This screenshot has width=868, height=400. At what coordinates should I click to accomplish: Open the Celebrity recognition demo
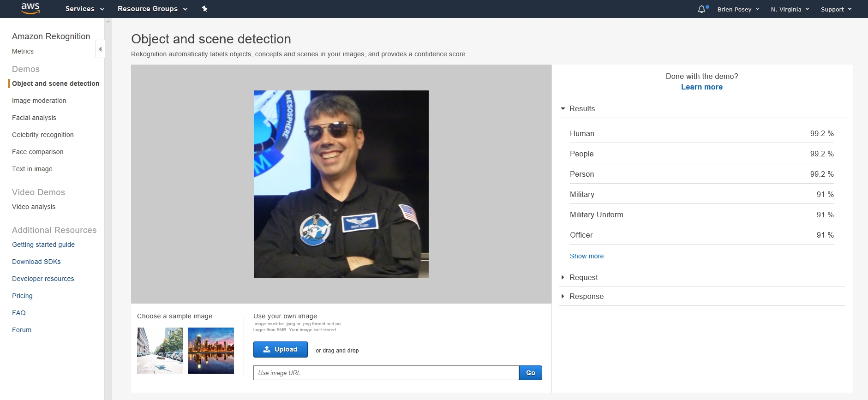[43, 135]
